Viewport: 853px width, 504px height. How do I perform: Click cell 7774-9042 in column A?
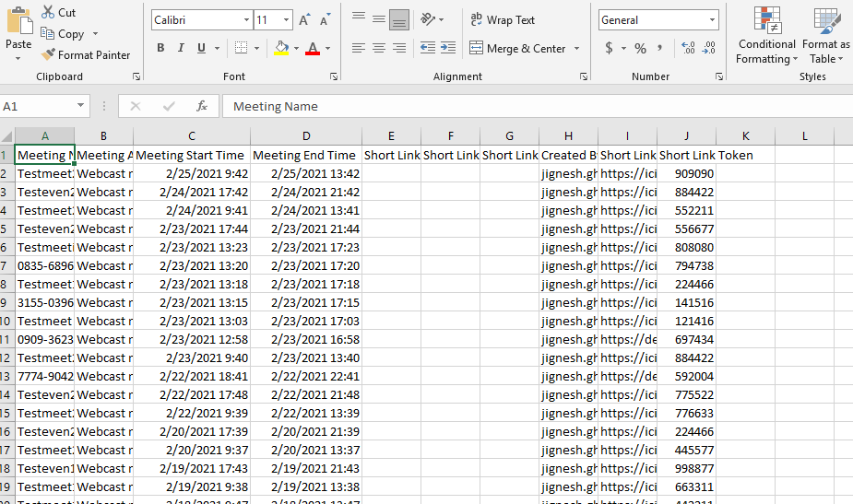coord(44,376)
